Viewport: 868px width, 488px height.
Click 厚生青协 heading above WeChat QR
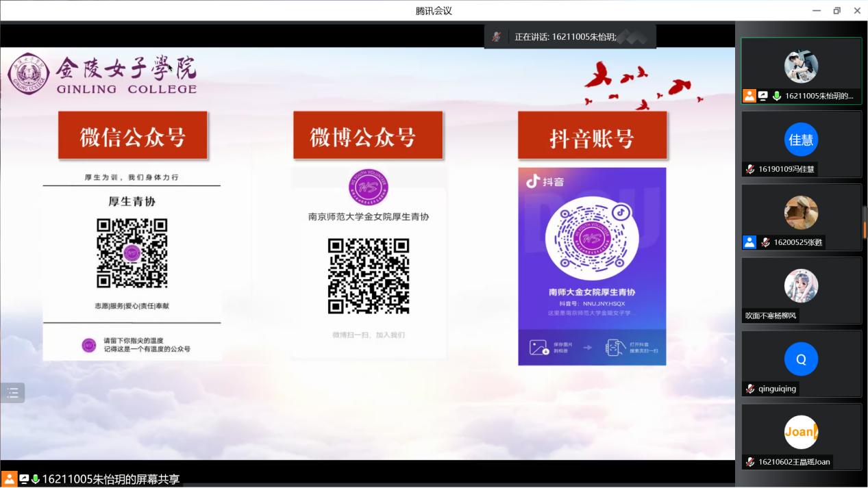(x=132, y=201)
